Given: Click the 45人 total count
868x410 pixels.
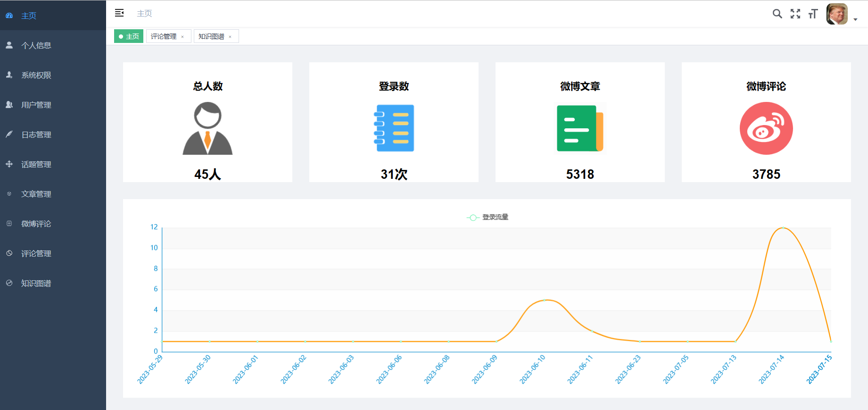Looking at the screenshot, I should pos(207,175).
